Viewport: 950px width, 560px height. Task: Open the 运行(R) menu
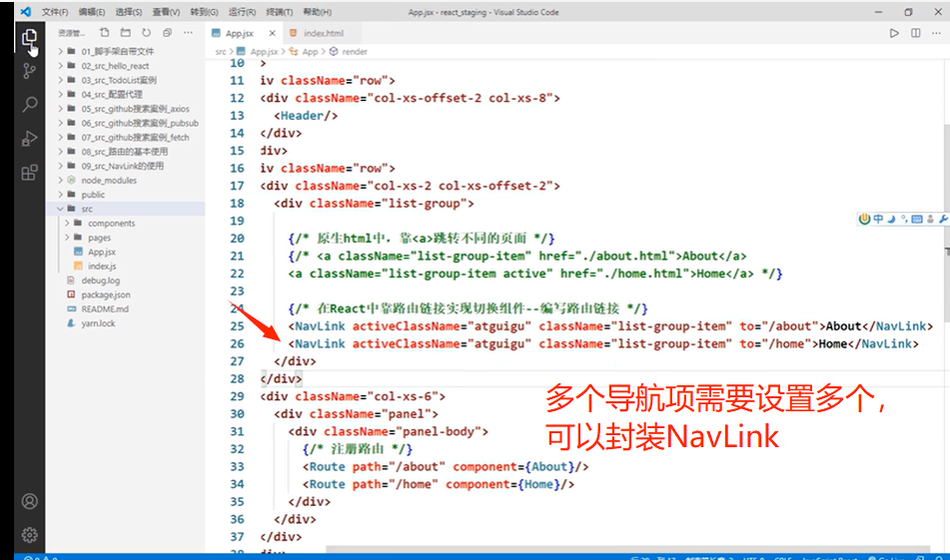click(242, 12)
